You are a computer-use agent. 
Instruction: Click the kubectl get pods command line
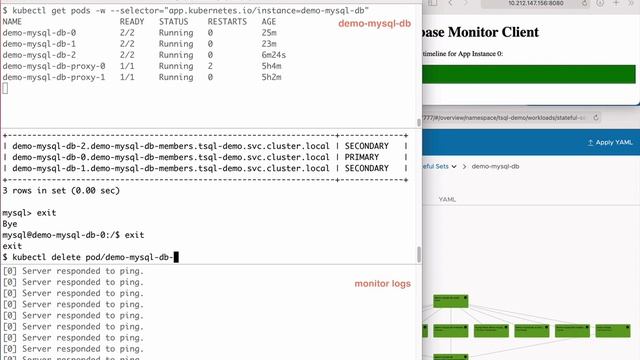point(186,11)
